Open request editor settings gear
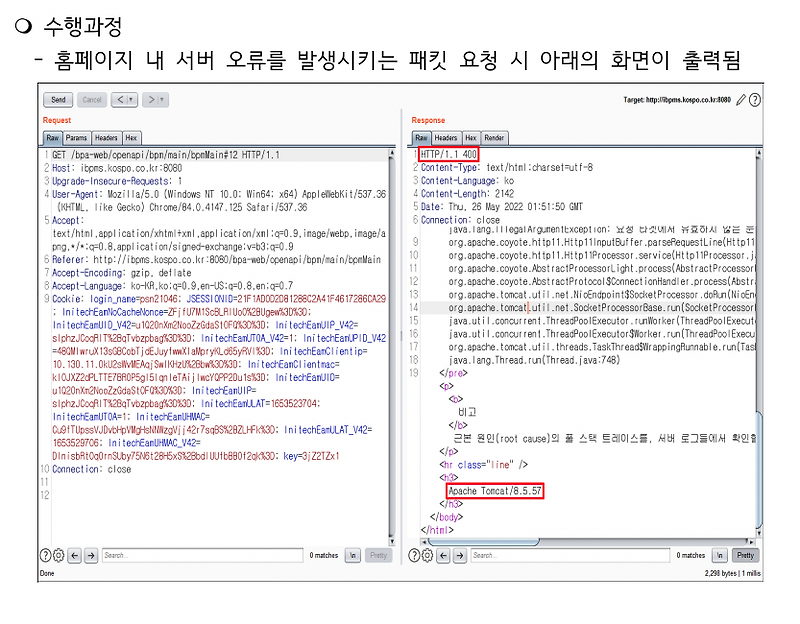Screen dimensions: 800x624 tap(58, 556)
